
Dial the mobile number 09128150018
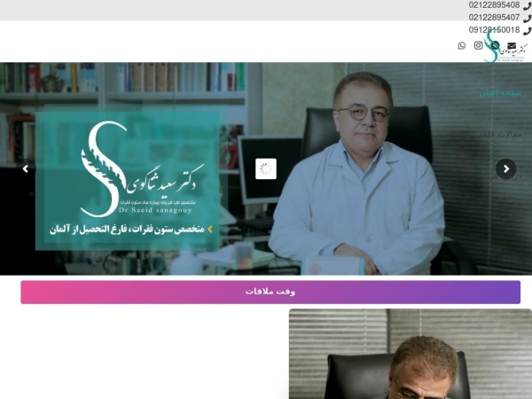(x=494, y=30)
